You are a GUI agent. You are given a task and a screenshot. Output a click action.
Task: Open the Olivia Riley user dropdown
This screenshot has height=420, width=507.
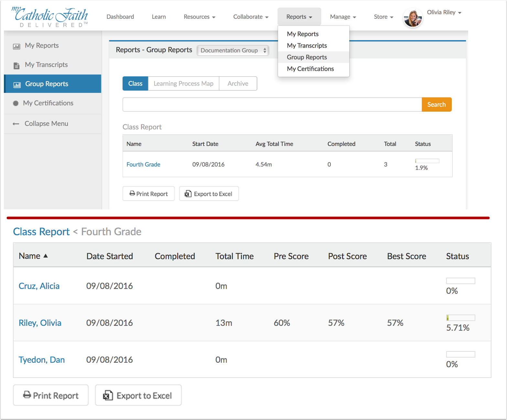[444, 13]
